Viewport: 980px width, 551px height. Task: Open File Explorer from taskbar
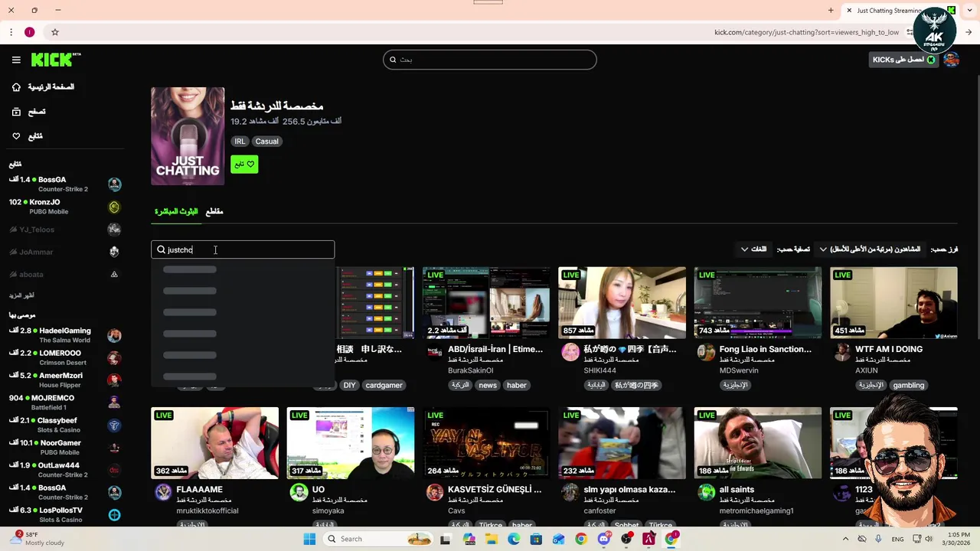point(492,539)
